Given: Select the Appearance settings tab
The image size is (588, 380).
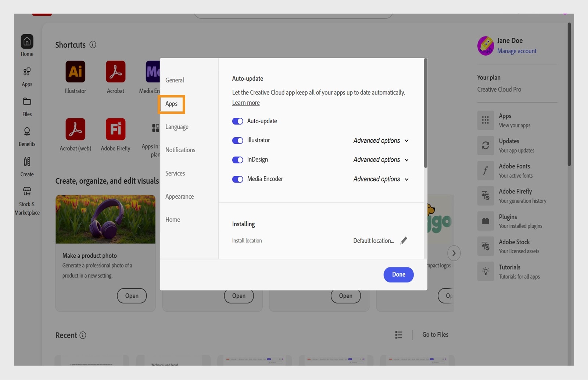Looking at the screenshot, I should point(180,196).
